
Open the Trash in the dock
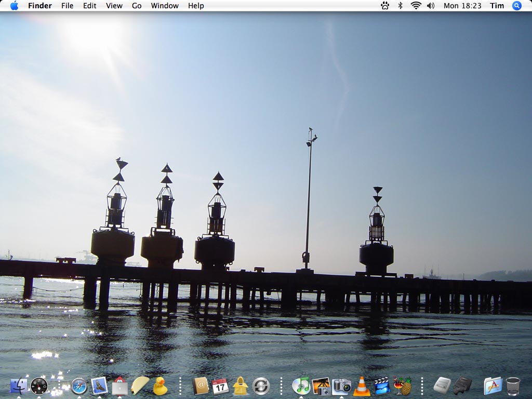[513, 386]
